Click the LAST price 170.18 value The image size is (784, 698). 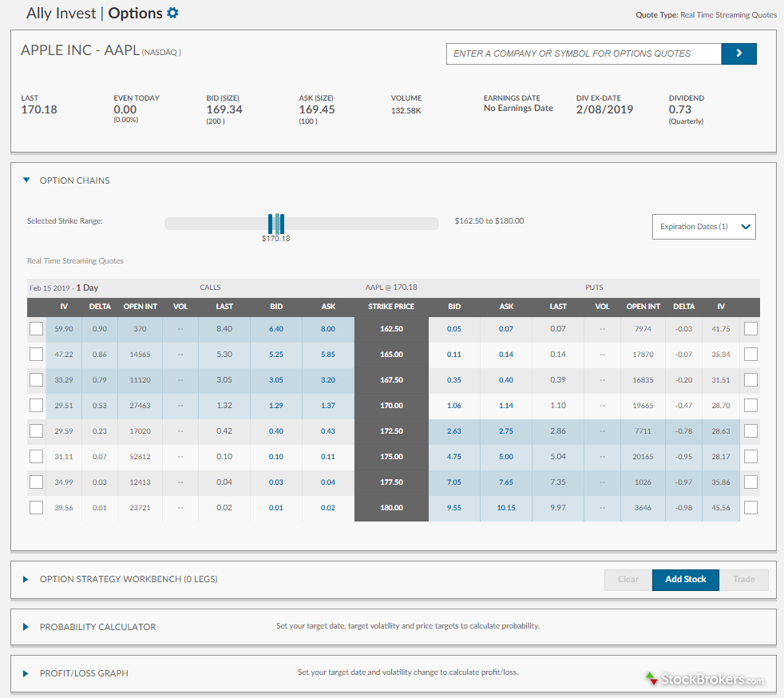[x=39, y=109]
